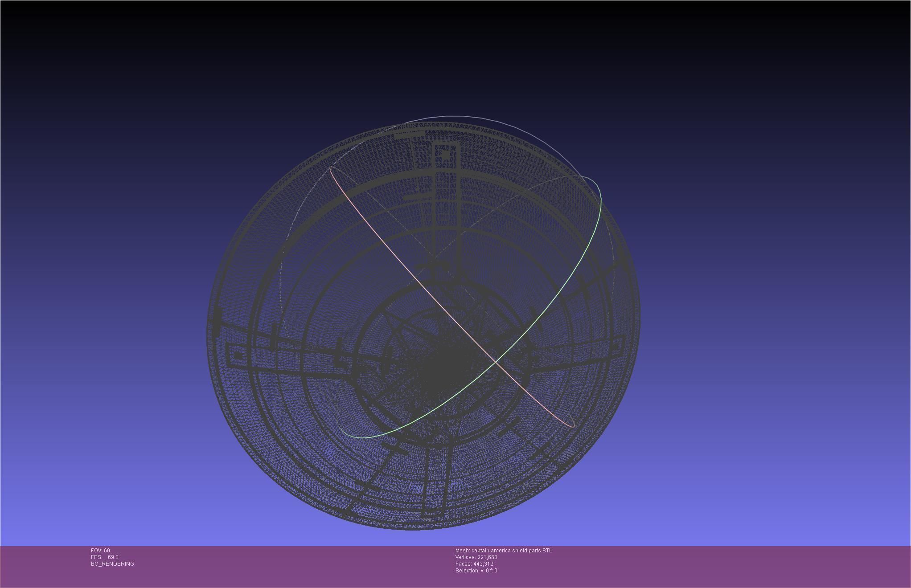The height and width of the screenshot is (588, 911).
Task: Click the Vertices: 221,666 count
Action: tap(476, 557)
